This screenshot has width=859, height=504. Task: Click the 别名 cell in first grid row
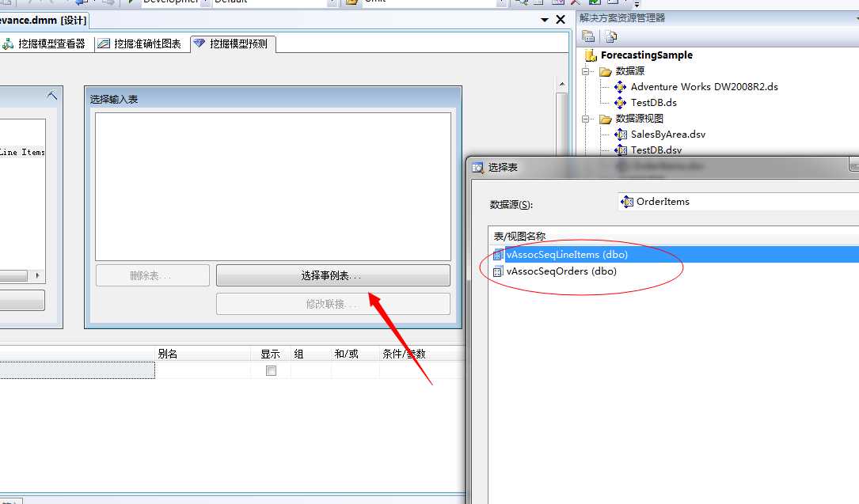pos(203,371)
